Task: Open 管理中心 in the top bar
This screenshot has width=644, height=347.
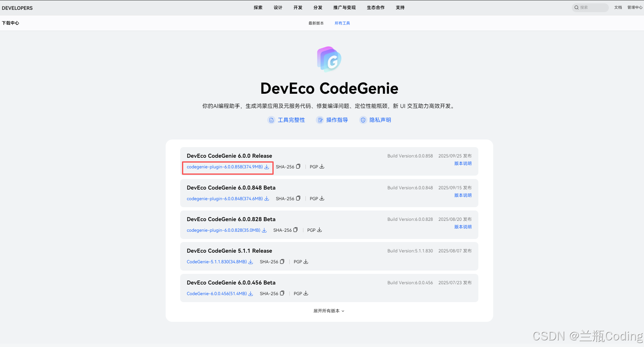Action: pos(635,8)
